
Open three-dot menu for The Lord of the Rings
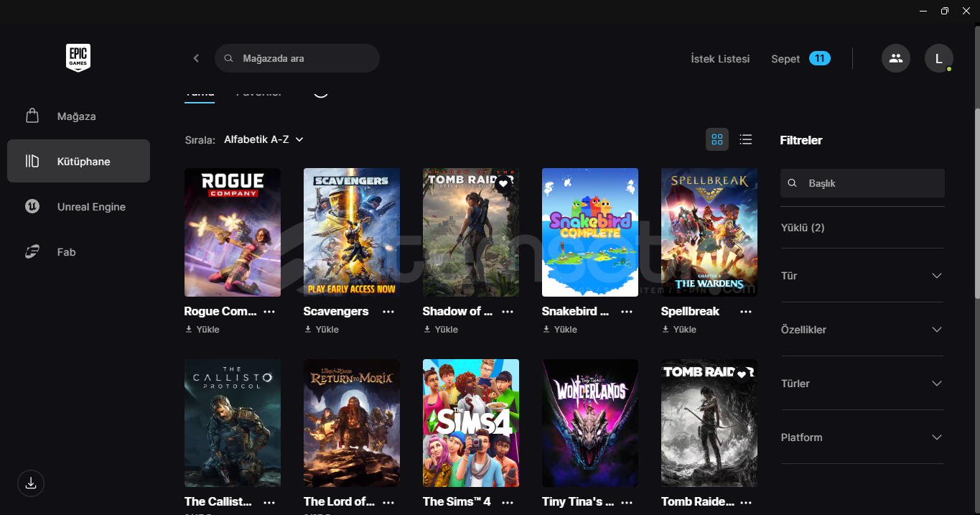coord(388,502)
